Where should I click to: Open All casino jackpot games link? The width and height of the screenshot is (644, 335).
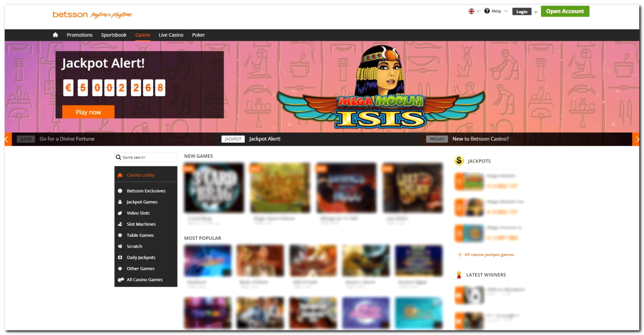coord(489,255)
